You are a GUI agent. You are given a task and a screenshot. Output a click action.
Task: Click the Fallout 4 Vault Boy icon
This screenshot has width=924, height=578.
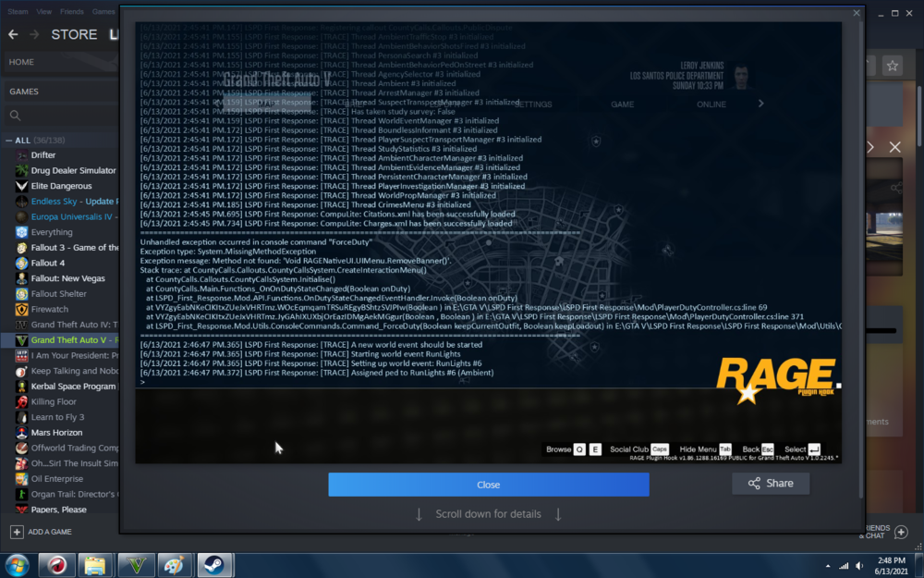click(22, 263)
